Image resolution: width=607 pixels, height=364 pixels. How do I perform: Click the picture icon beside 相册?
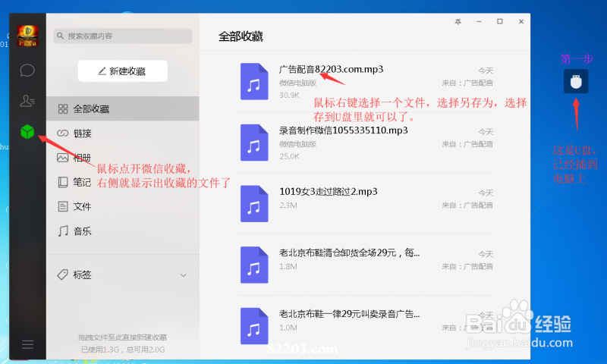coord(63,158)
